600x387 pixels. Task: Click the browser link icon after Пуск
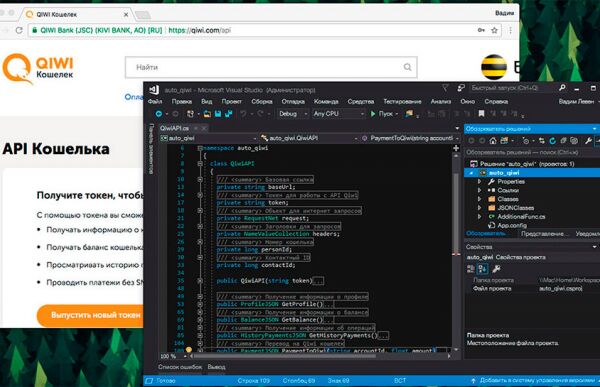(x=409, y=114)
